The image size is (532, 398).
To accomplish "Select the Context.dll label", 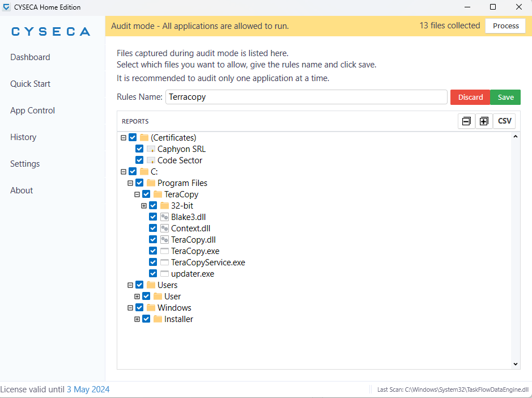I will coord(191,228).
